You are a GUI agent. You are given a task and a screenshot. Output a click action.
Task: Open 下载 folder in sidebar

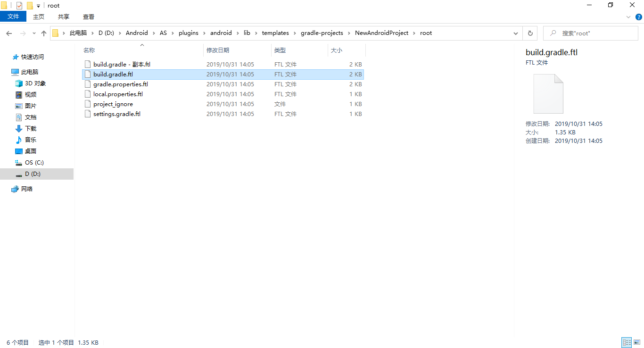31,129
